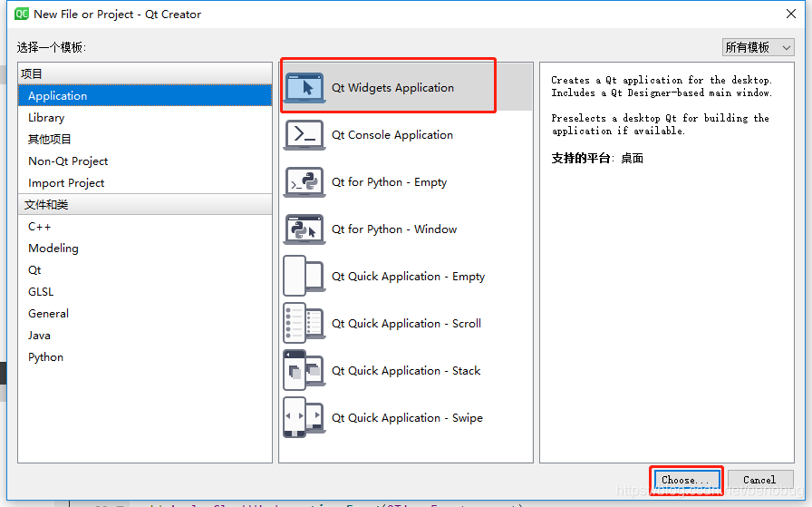Select the Library project category
812x507 pixels.
click(145, 118)
